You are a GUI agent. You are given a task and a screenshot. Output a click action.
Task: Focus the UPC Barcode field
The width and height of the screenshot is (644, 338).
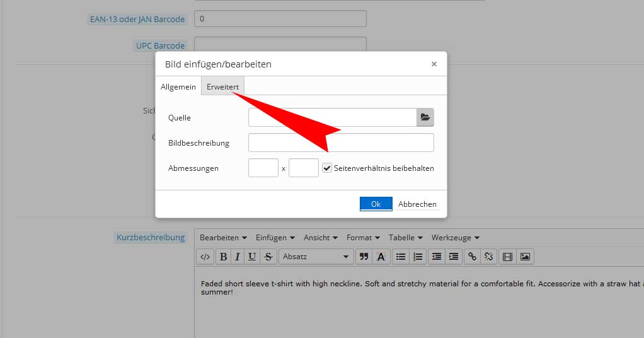tap(280, 44)
